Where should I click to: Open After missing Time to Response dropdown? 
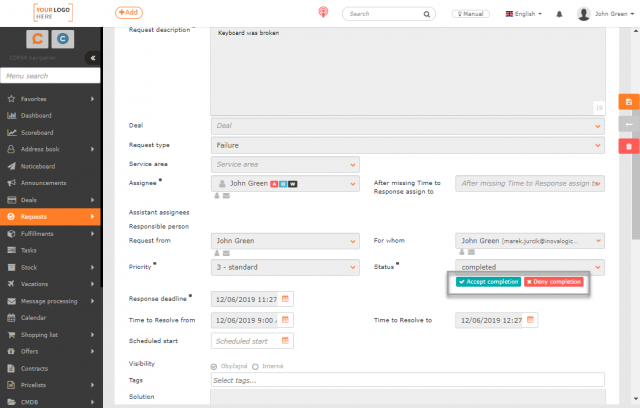pos(530,184)
